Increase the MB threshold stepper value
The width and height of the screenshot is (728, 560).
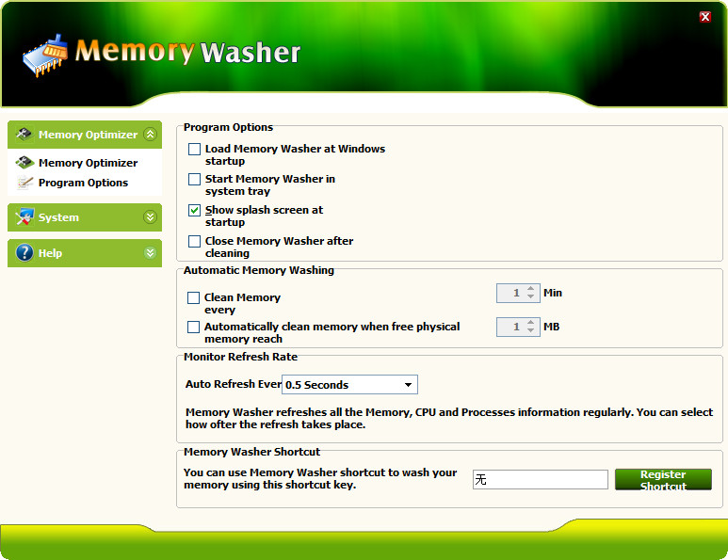pyautogui.click(x=530, y=323)
